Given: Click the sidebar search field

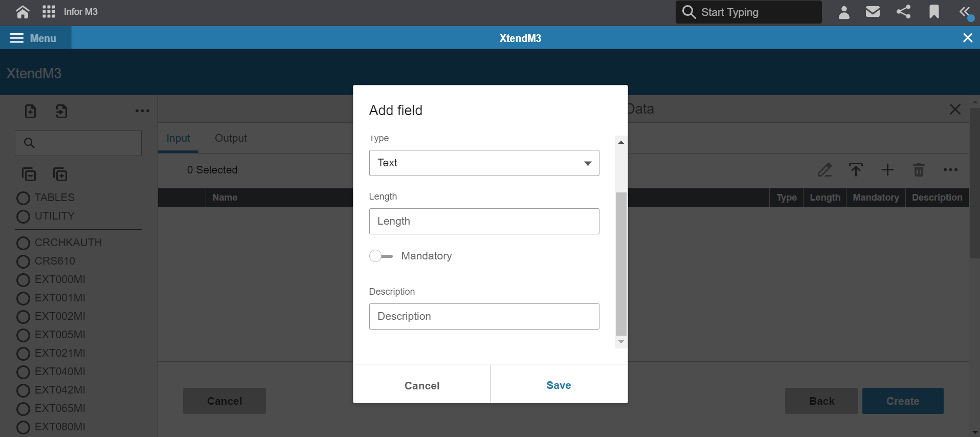Looking at the screenshot, I should pyautogui.click(x=78, y=143).
